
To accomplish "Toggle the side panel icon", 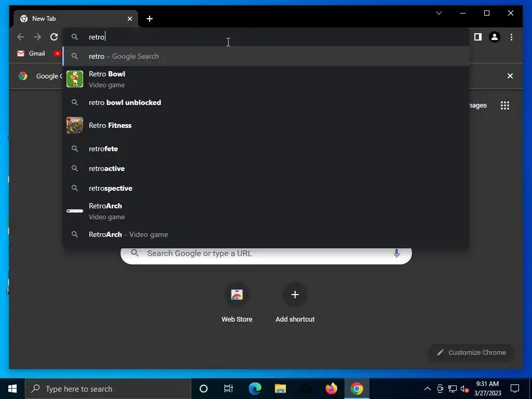I will click(478, 37).
